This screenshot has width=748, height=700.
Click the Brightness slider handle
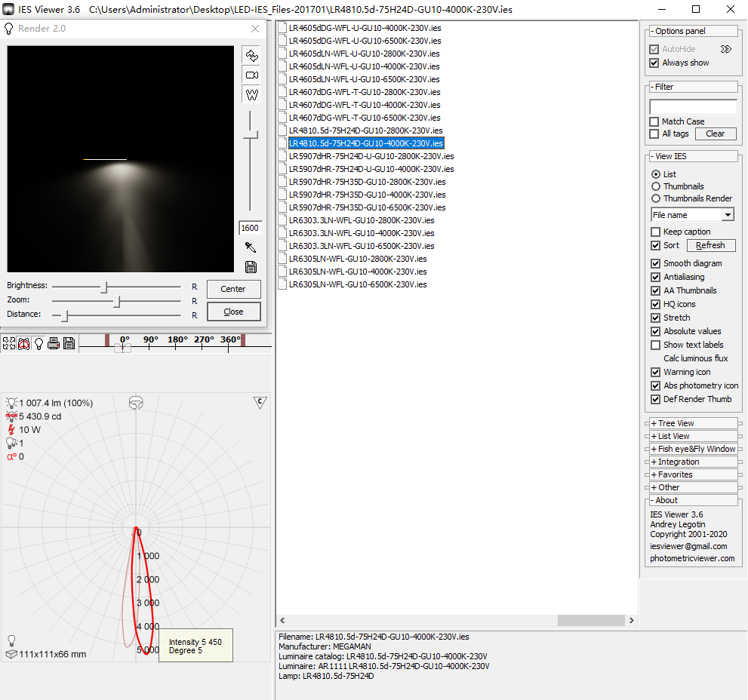click(x=105, y=287)
